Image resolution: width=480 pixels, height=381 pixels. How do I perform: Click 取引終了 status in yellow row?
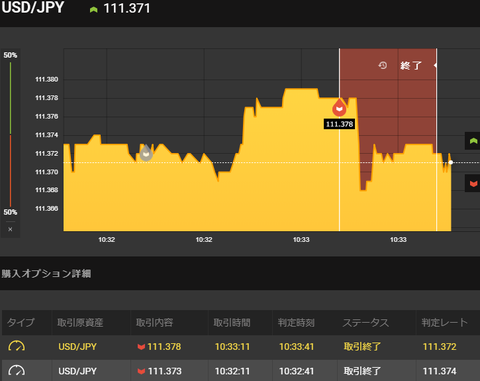click(362, 347)
